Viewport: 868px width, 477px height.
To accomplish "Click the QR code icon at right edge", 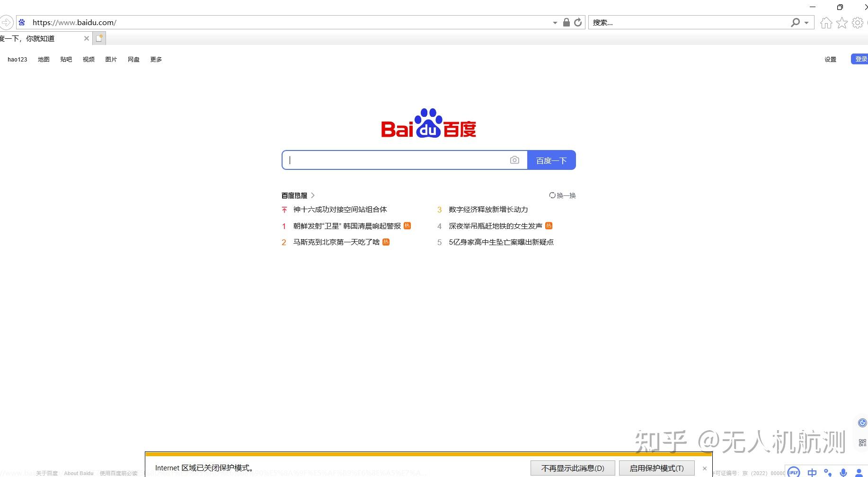I will click(x=862, y=442).
